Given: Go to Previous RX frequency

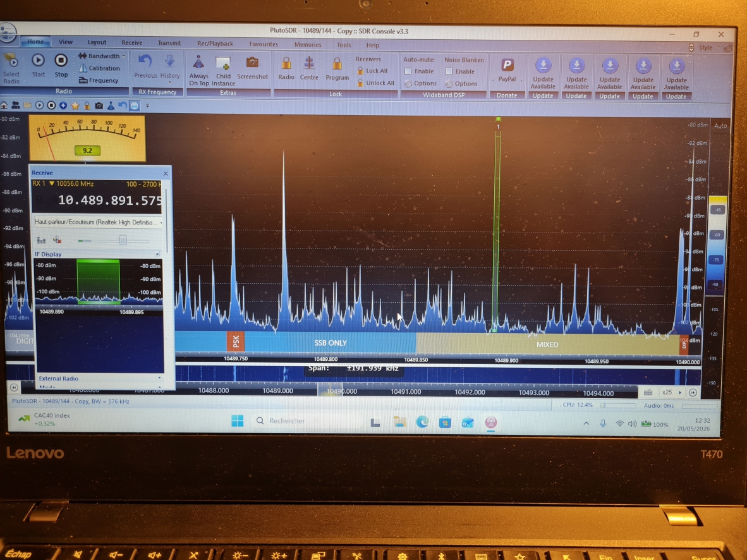Looking at the screenshot, I should point(145,66).
